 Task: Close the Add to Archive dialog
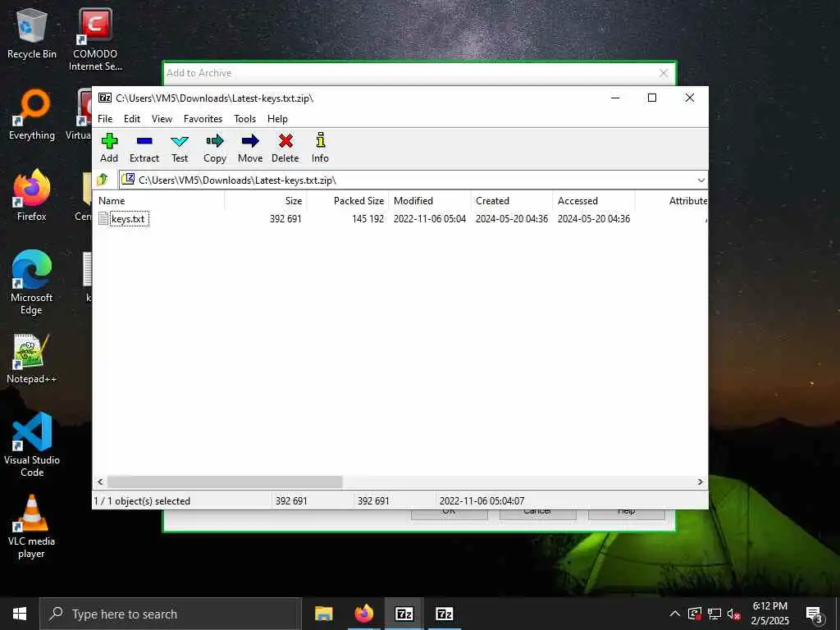[x=663, y=73]
